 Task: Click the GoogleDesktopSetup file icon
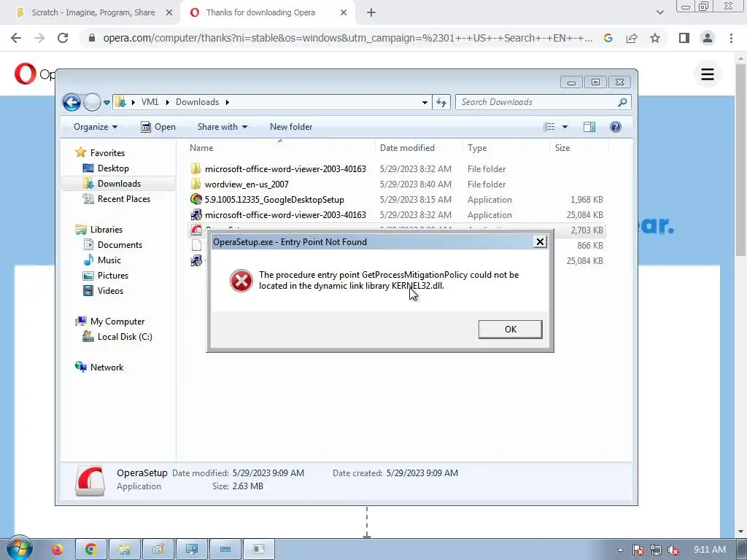coord(196,200)
